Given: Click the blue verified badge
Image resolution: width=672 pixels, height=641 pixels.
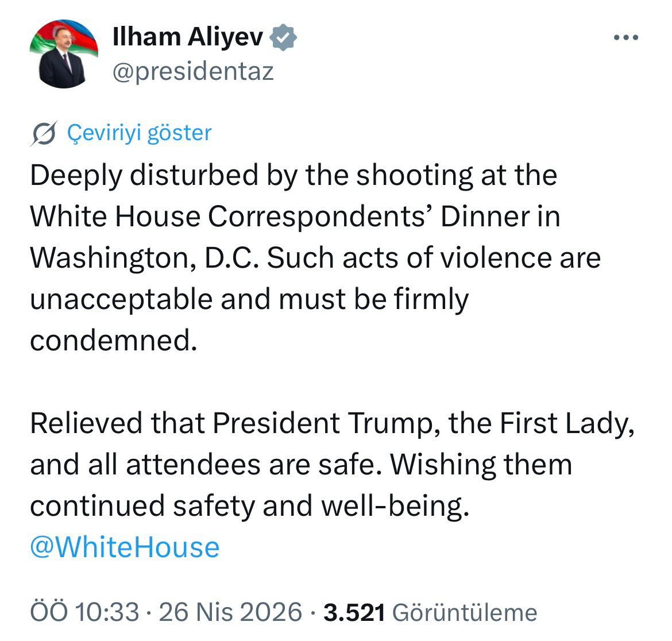Looking at the screenshot, I should click(283, 38).
